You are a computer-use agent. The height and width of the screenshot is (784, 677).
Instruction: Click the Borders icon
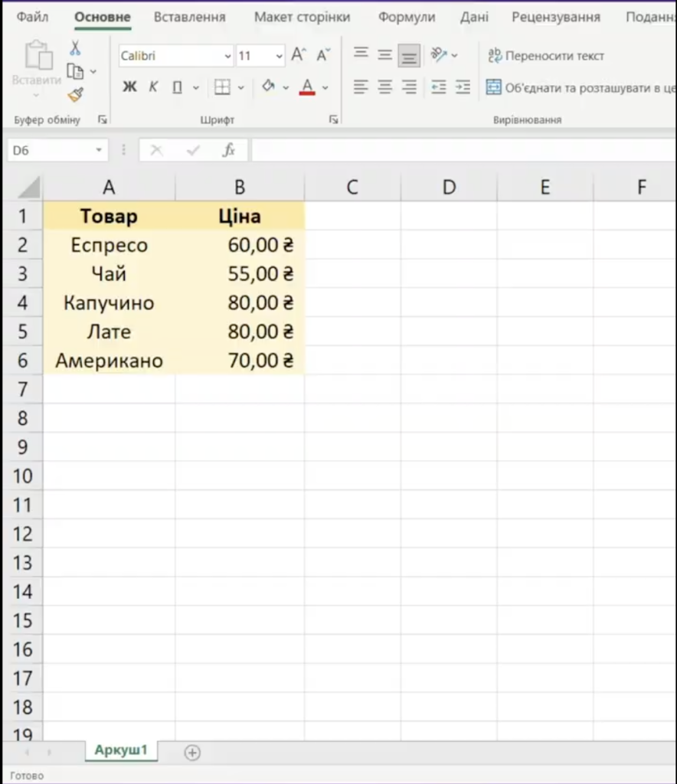point(222,87)
